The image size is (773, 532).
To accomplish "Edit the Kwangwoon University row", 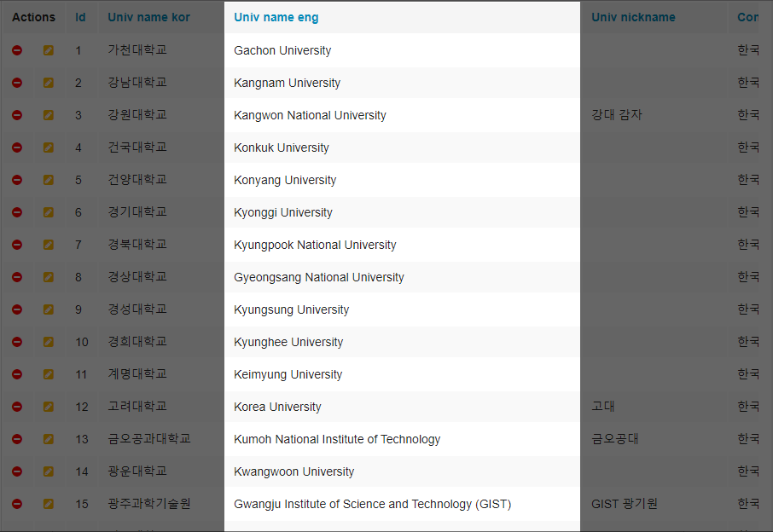I will (x=49, y=471).
